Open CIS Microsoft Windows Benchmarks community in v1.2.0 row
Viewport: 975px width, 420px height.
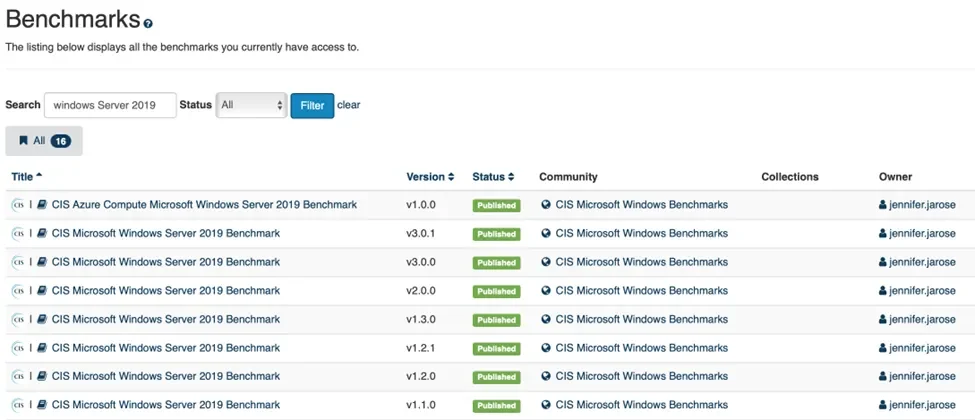tap(641, 376)
